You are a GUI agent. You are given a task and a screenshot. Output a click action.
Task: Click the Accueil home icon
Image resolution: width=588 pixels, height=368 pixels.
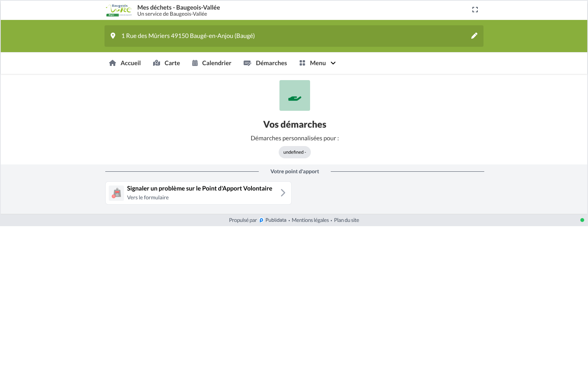(113, 63)
